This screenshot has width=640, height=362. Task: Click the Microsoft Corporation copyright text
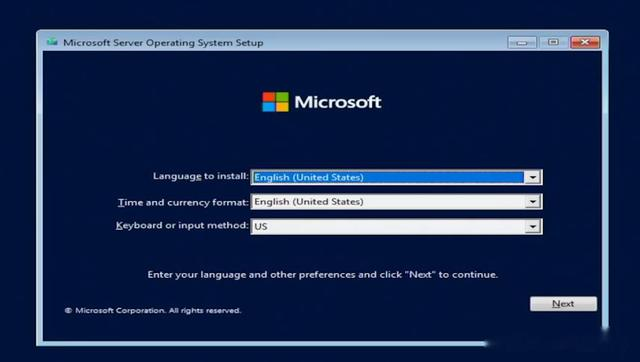[153, 311]
